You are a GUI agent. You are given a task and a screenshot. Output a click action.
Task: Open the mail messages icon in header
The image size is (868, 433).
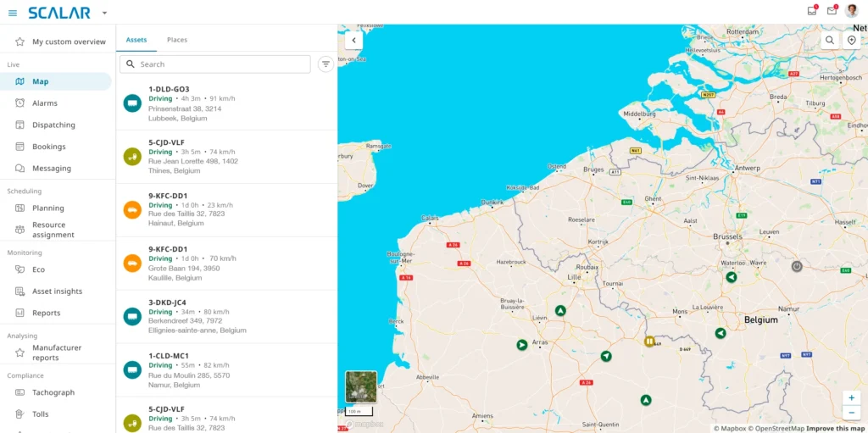click(x=832, y=11)
